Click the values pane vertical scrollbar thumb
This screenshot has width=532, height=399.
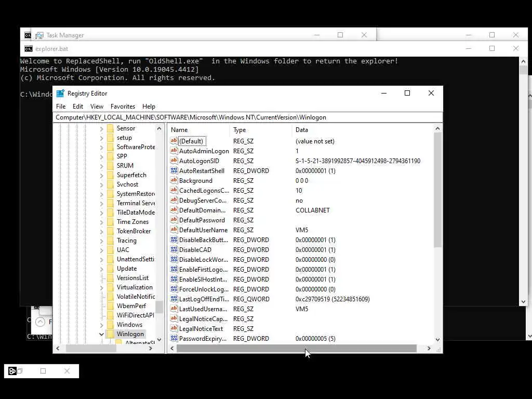pyautogui.click(x=437, y=190)
